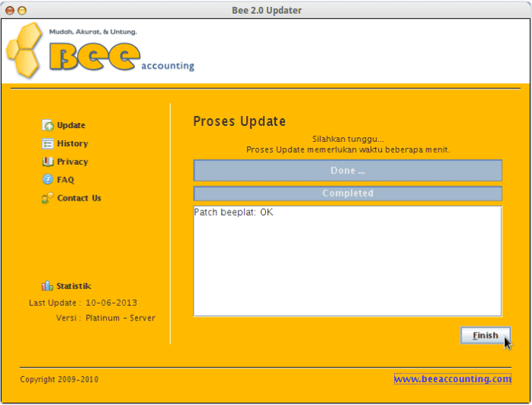Click the 'Silahkan tunggu...' message
The image size is (532, 405).
[x=348, y=139]
